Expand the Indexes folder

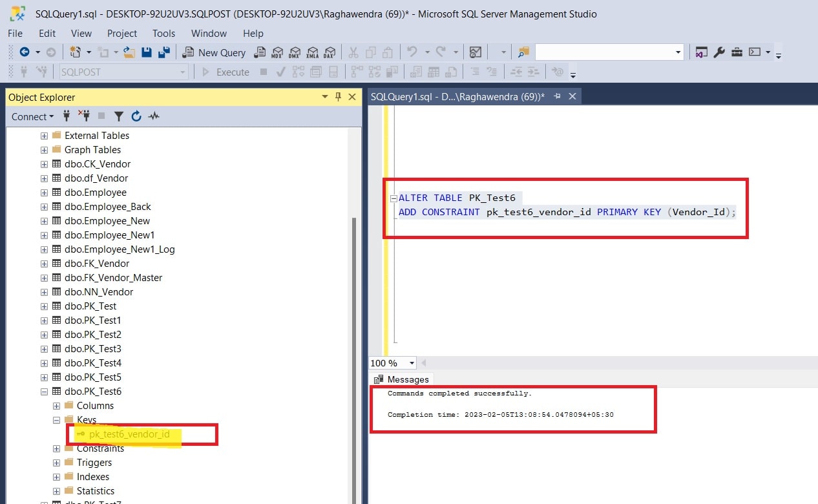point(56,477)
